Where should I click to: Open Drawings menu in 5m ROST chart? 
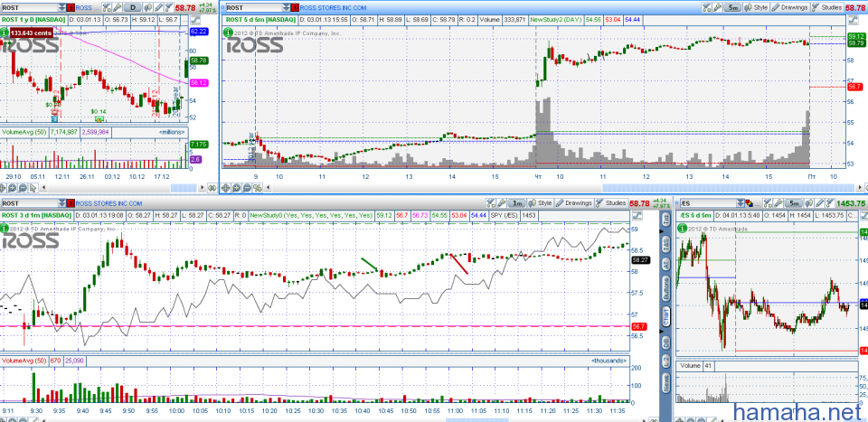tap(789, 8)
